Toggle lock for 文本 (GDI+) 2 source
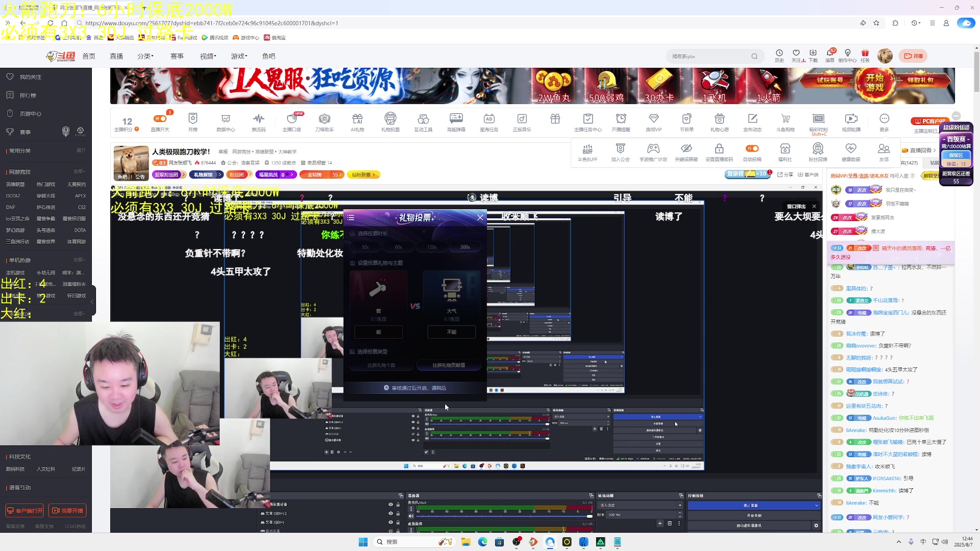 point(398,513)
